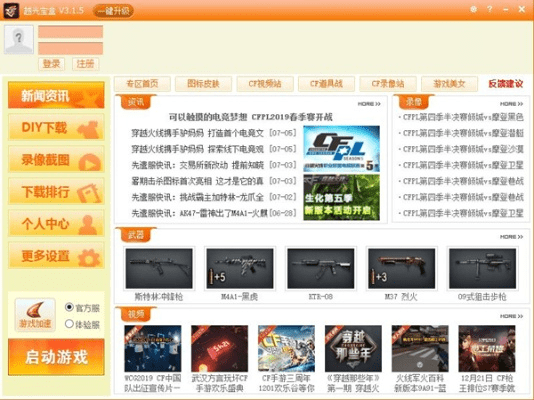Open the 斯特林冲锋枪 weapon thumbnail
The image size is (534, 400).
pyautogui.click(x=159, y=269)
